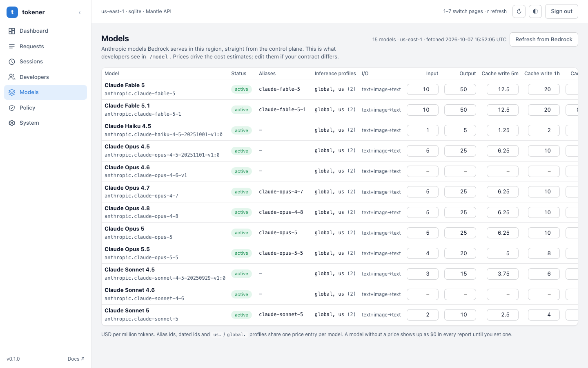
Task: Edit Claude Fable 5.1 output price
Action: 460,110
